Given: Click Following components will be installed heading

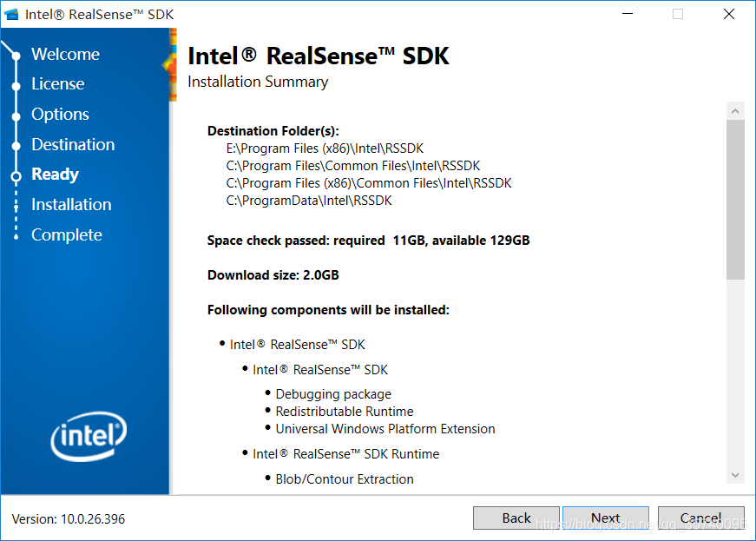Looking at the screenshot, I should click(328, 310).
